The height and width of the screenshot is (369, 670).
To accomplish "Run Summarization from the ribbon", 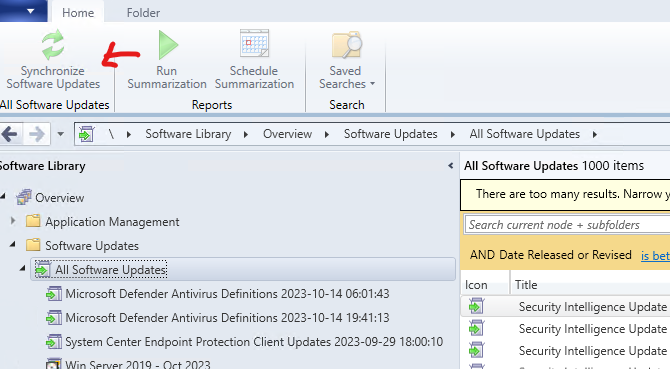I will click(x=167, y=60).
